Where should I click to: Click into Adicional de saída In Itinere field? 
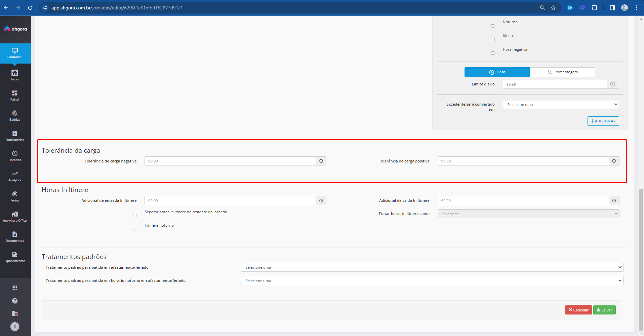click(523, 200)
